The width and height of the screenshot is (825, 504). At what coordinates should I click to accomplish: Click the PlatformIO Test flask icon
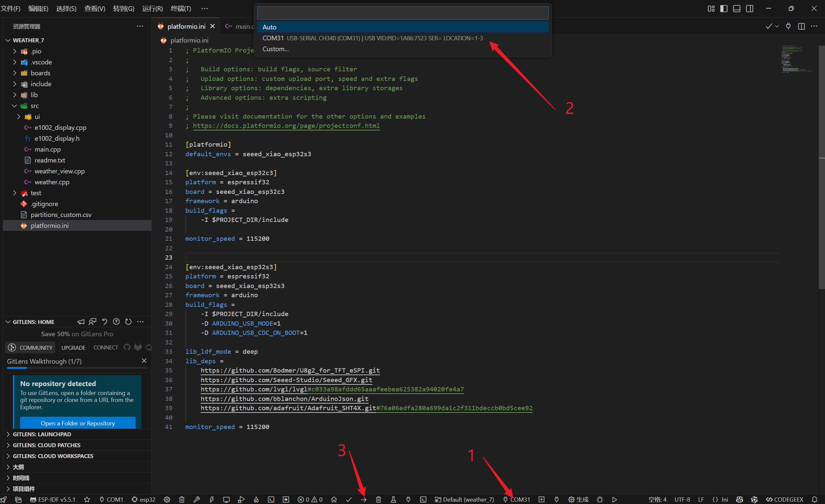pyautogui.click(x=393, y=499)
